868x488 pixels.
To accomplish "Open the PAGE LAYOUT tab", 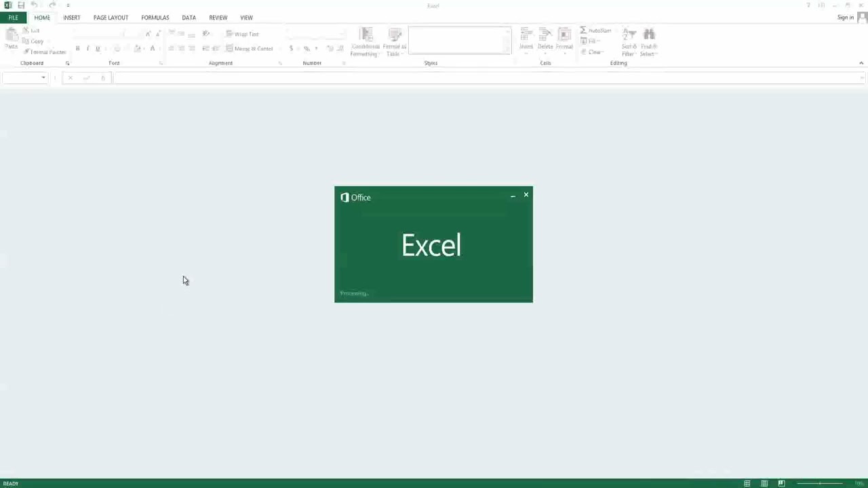I will 111,18.
